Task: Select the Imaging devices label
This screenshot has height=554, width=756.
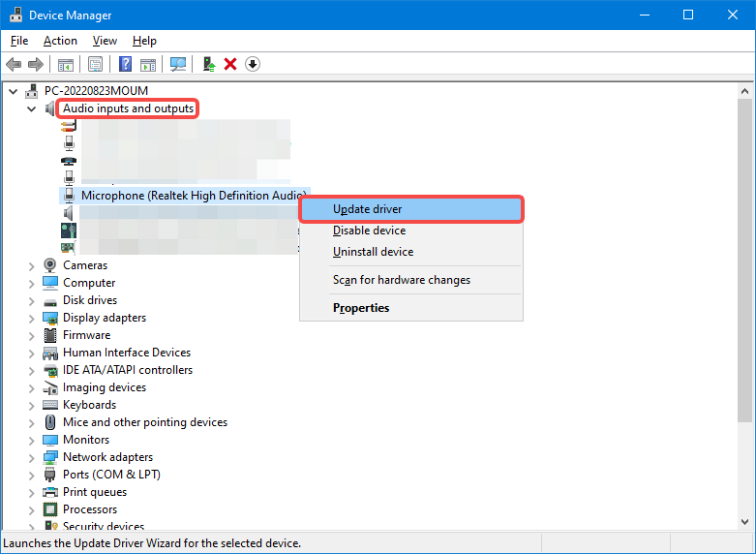Action: coord(105,387)
